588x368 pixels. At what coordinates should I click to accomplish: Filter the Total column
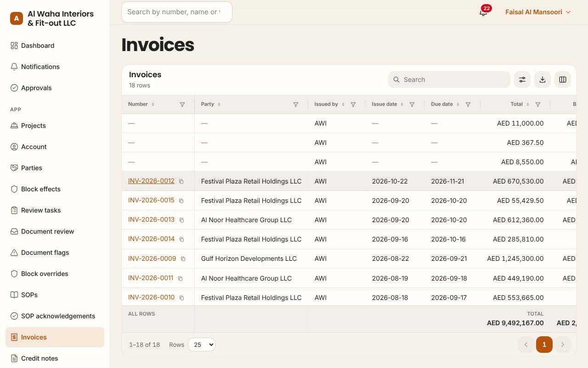(x=538, y=104)
